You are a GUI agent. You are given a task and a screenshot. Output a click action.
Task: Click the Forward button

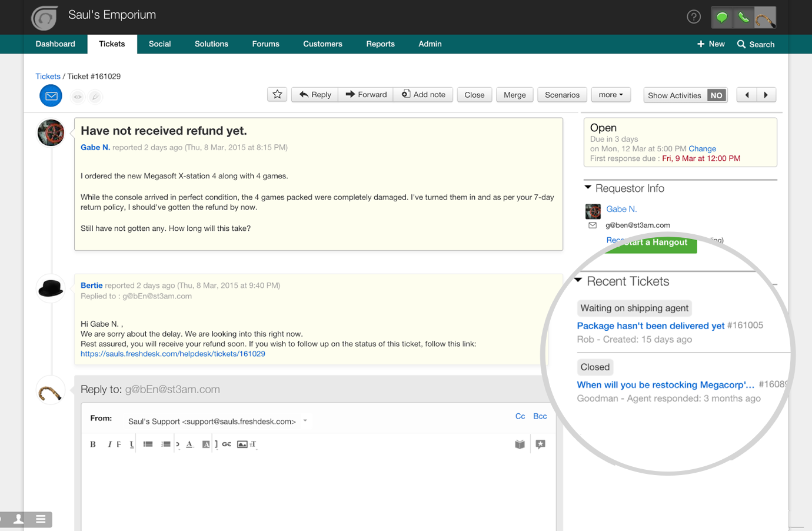pyautogui.click(x=366, y=95)
